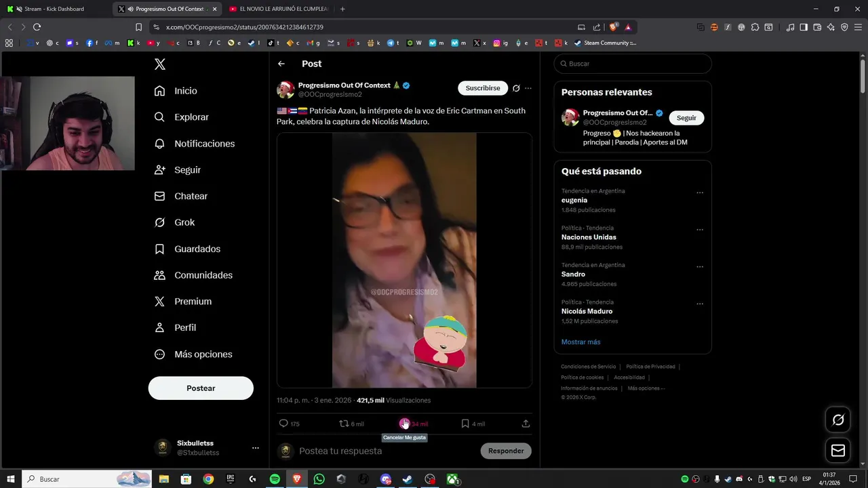
Task: Open more options for Nicolás Maduro trend
Action: click(700, 304)
